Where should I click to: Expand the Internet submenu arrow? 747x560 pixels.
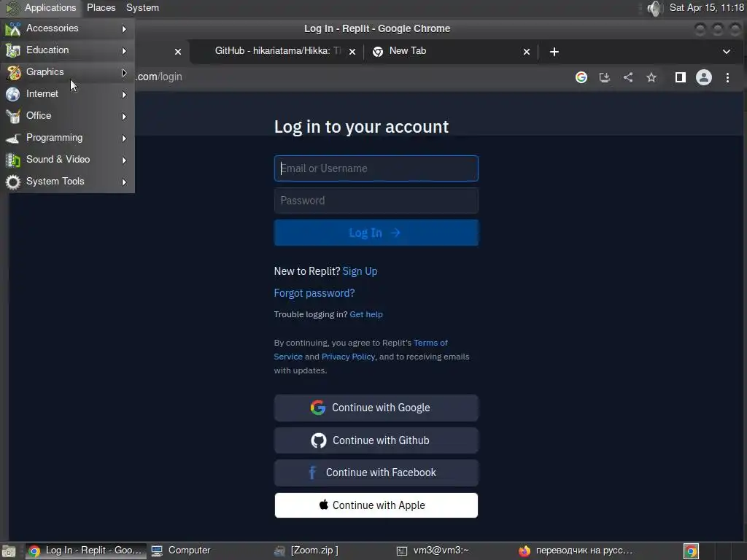click(124, 95)
